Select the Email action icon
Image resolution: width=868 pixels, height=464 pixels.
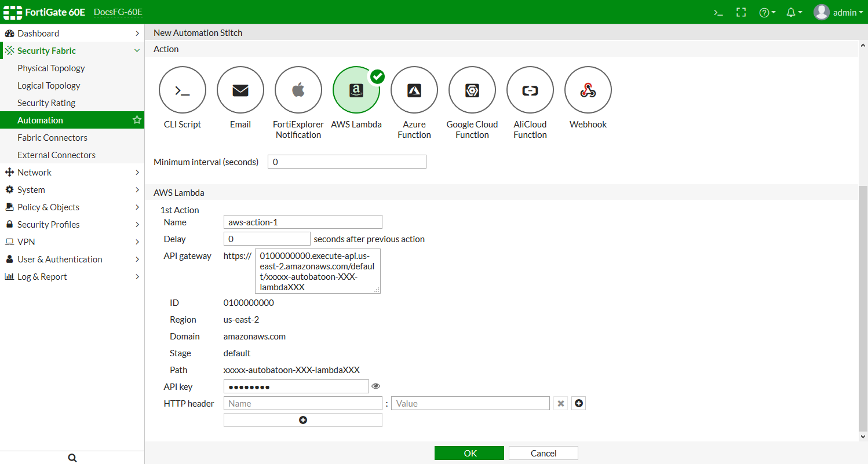(x=240, y=90)
